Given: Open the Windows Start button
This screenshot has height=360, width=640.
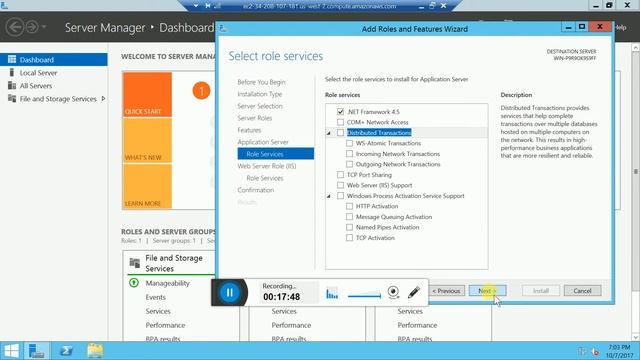Looking at the screenshot, I should [x=11, y=351].
